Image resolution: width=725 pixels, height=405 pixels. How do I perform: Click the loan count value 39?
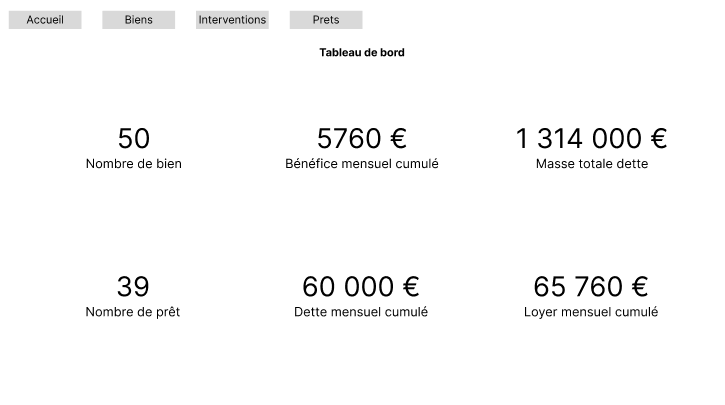(133, 287)
